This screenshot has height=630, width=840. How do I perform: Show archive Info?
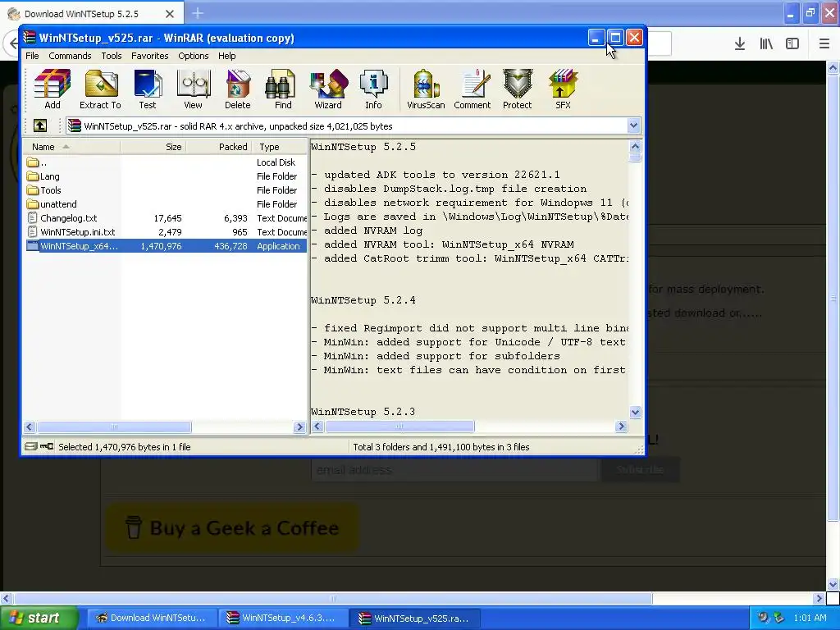tap(373, 89)
